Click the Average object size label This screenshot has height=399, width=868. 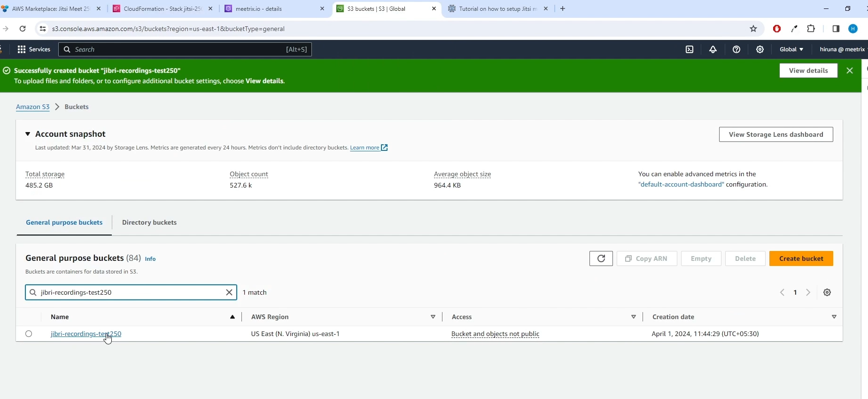pyautogui.click(x=463, y=174)
